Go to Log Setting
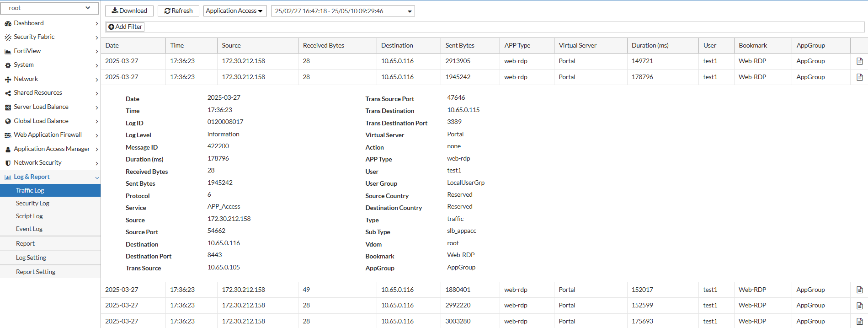The image size is (868, 328). click(31, 258)
